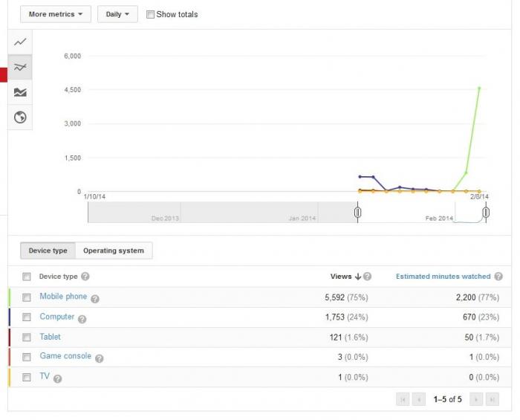520x420 pixels.
Task: Open the Computer device link
Action: click(x=56, y=317)
